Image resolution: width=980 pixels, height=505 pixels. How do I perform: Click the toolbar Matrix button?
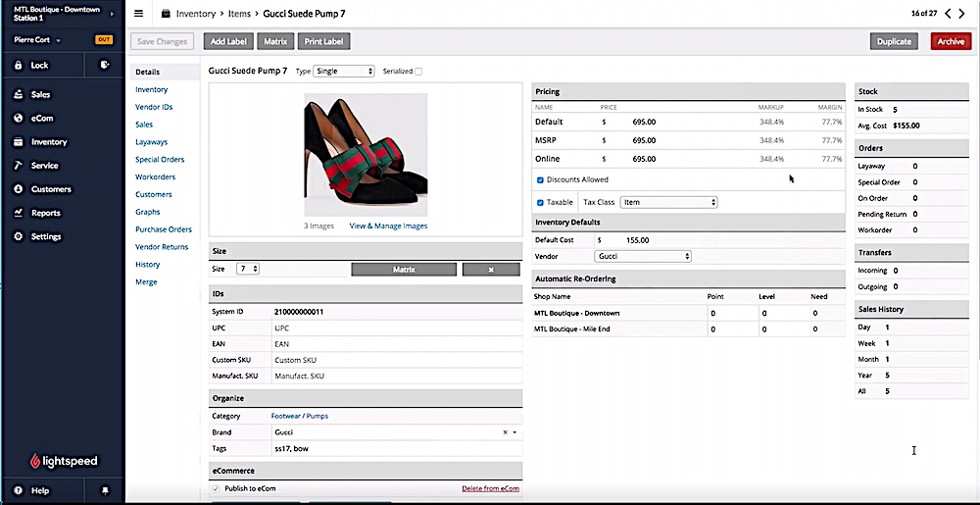pos(275,41)
